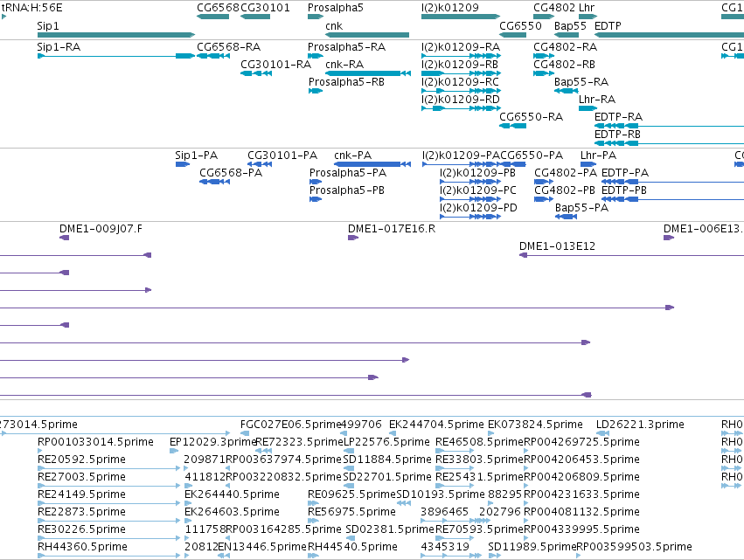744x560 pixels.
Task: Open the CG30101-RA transcript
Action: tap(256, 73)
